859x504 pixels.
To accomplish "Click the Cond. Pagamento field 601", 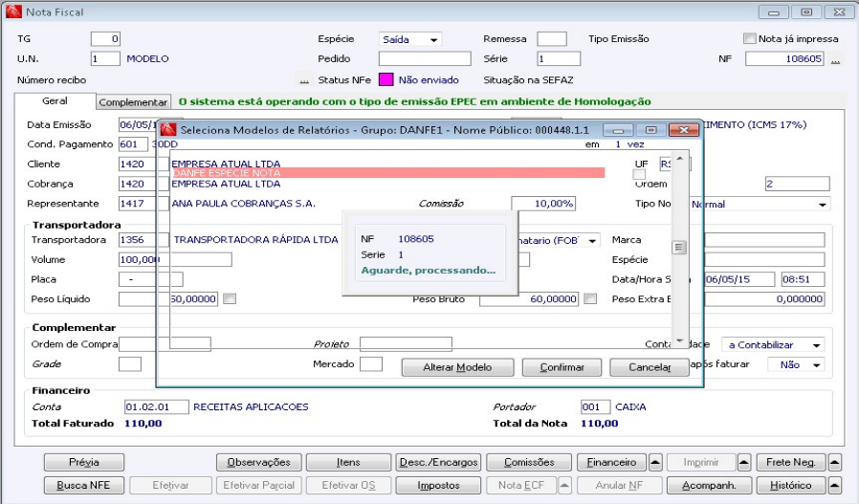I will (133, 144).
